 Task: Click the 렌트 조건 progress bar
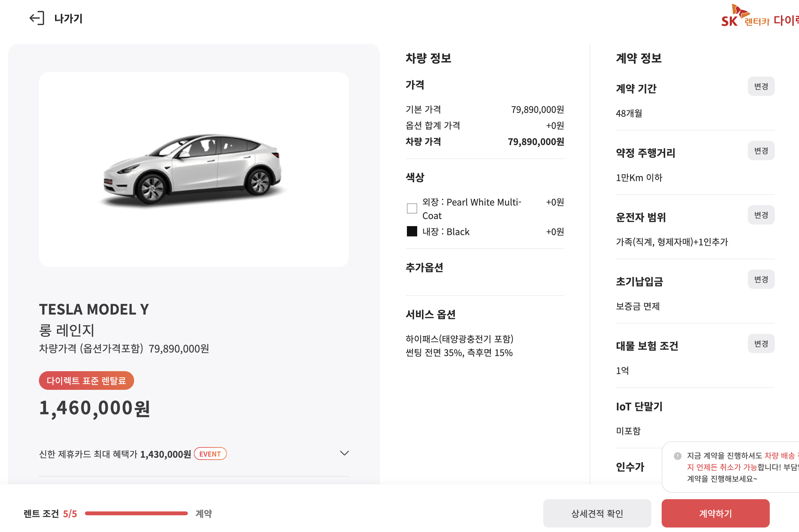tap(136, 513)
